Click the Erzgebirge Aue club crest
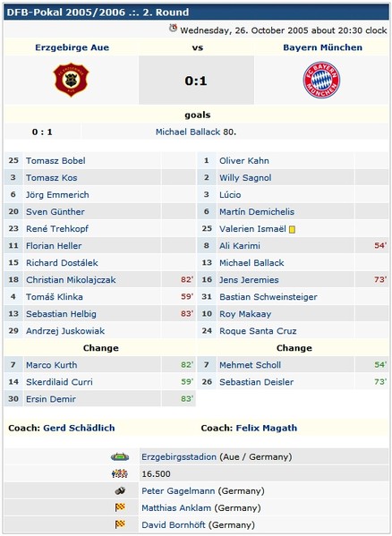 (71, 80)
